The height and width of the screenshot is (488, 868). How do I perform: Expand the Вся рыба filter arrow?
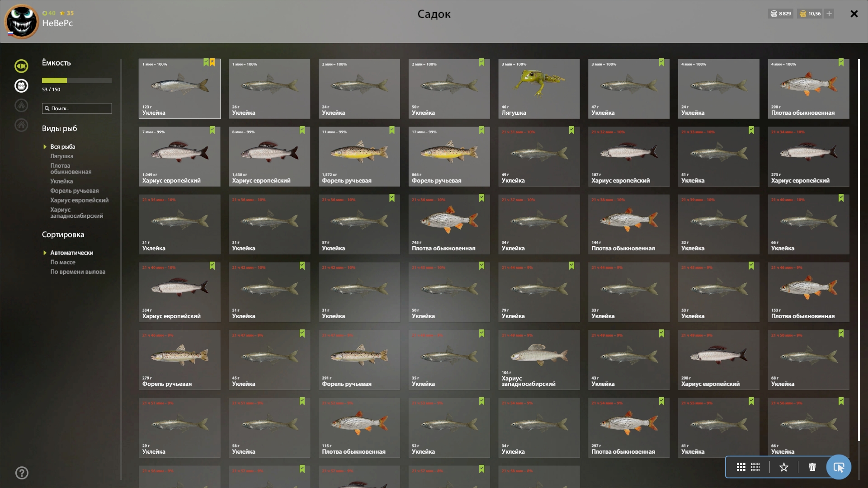pyautogui.click(x=45, y=147)
